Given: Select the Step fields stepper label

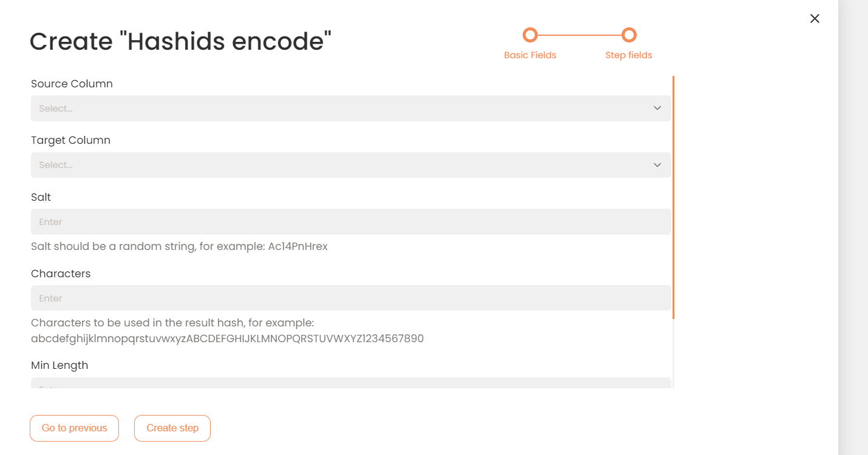Looking at the screenshot, I should (x=629, y=55).
